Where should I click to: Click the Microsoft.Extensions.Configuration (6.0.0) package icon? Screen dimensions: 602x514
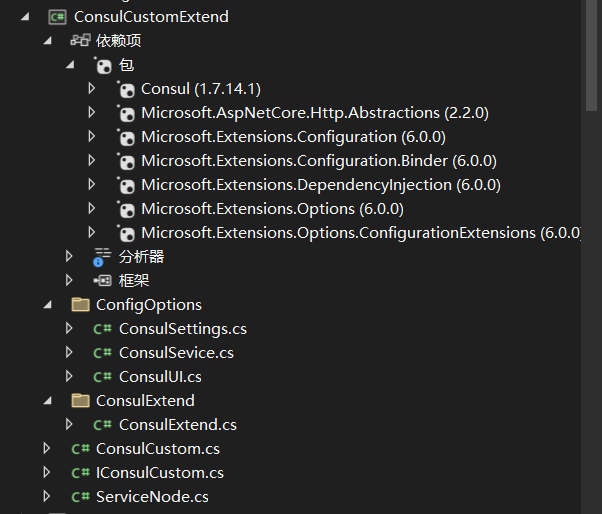[x=126, y=137]
